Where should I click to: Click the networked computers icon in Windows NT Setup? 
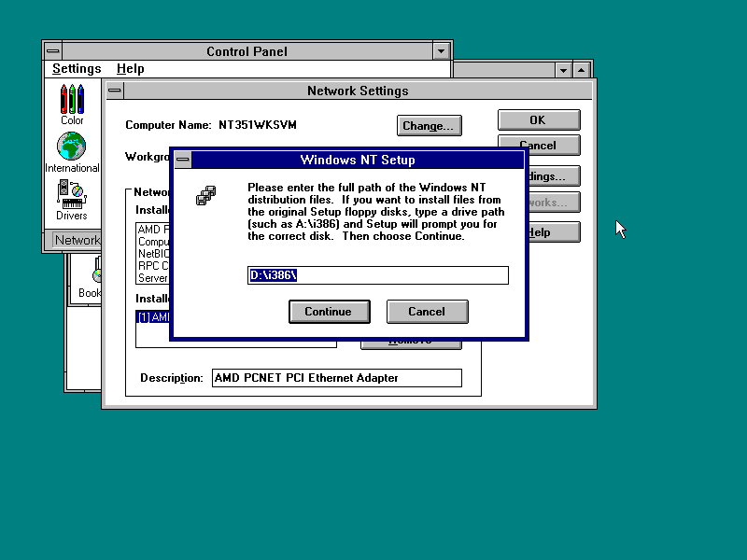205,195
